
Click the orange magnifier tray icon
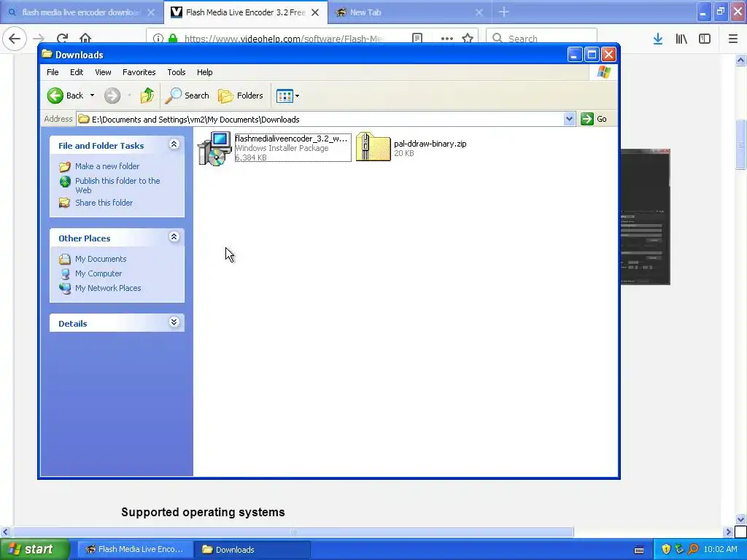coord(693,550)
